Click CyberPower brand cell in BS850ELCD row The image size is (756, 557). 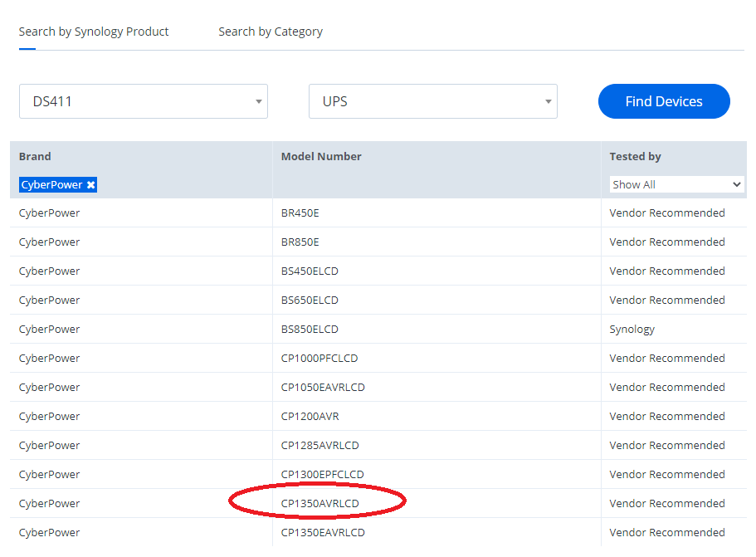coord(49,329)
